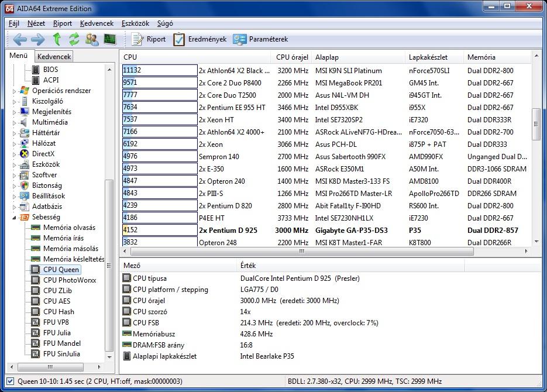Toggle the checkbox in the status bar
Viewport: 547px width, 392px height.
(11, 381)
